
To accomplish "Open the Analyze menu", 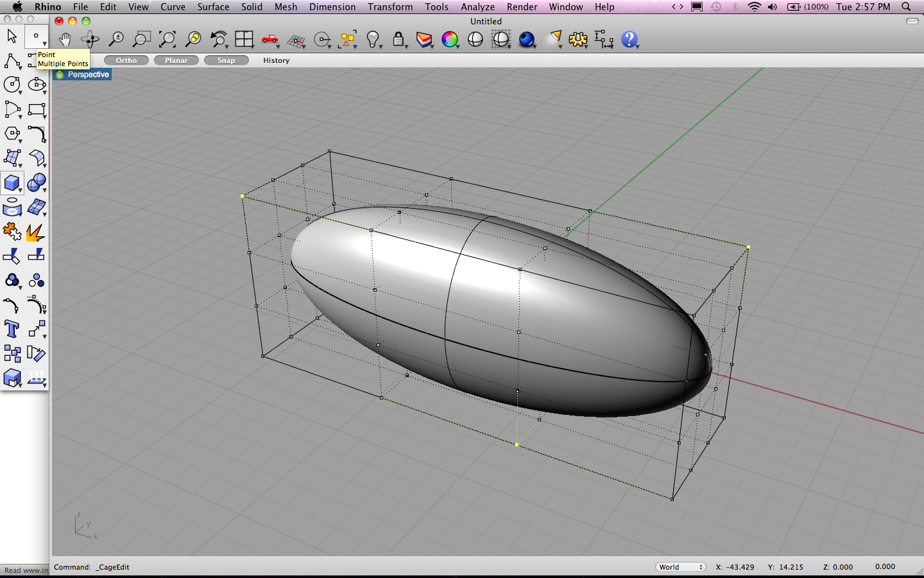I will 477,6.
